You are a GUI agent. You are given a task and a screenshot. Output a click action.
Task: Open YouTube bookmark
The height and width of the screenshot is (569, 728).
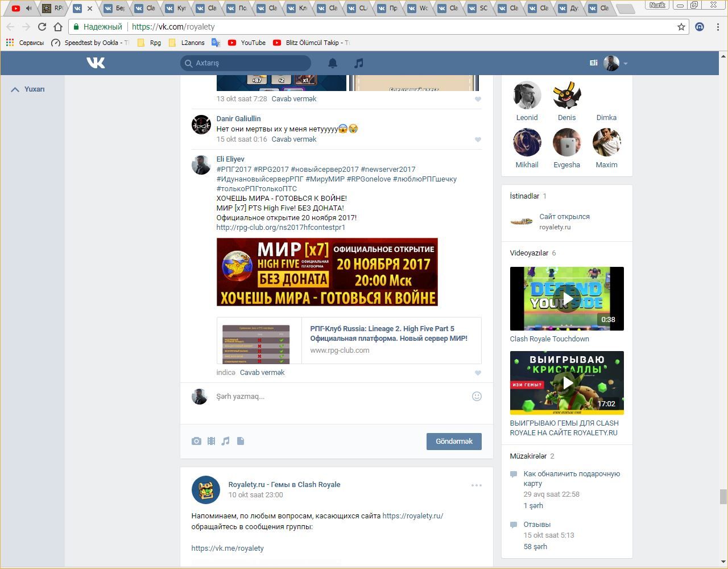pos(247,43)
